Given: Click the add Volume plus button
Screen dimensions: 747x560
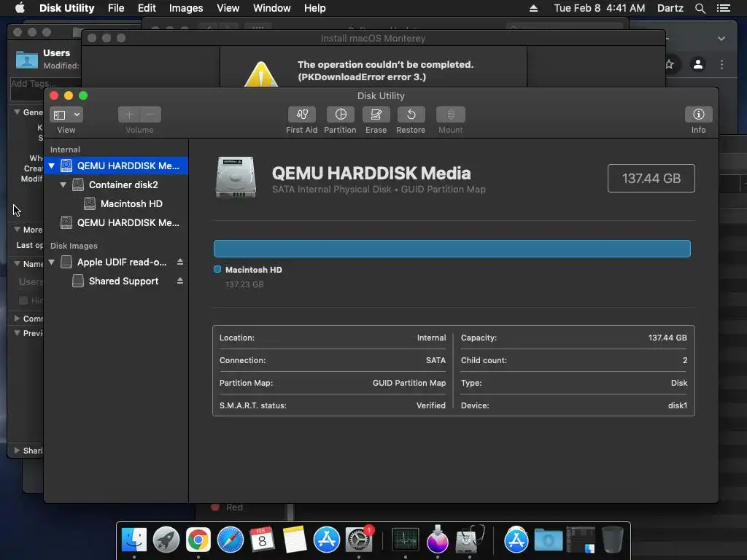Looking at the screenshot, I should (x=129, y=114).
